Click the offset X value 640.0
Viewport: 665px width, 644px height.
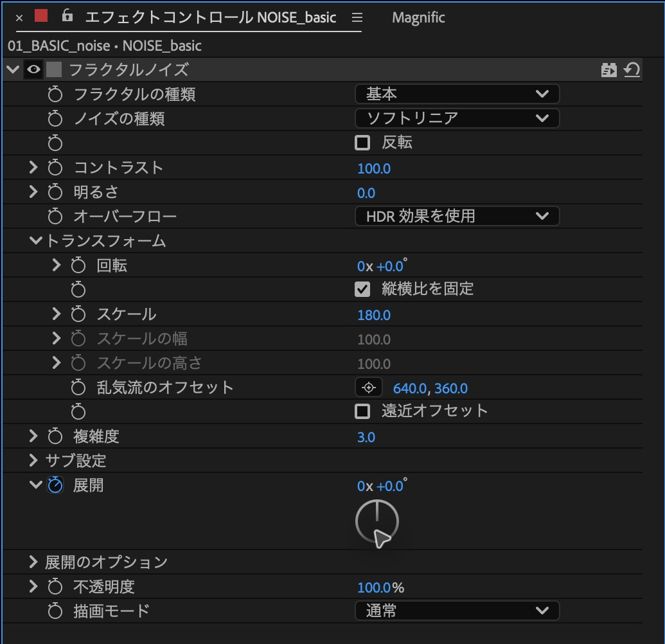[410, 389]
